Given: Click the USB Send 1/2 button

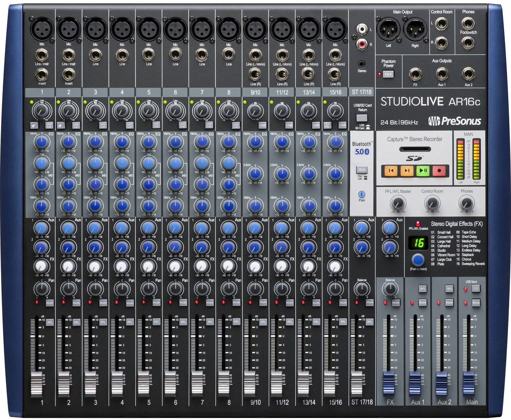Looking at the screenshot, I should pos(476,289).
